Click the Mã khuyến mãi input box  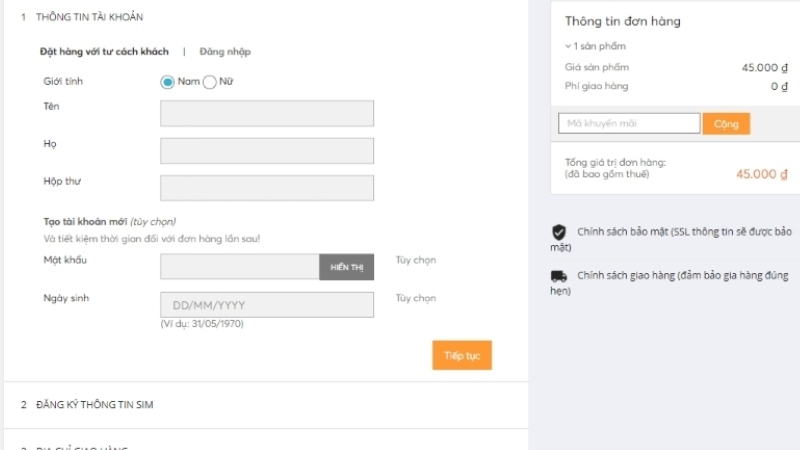coord(629,124)
